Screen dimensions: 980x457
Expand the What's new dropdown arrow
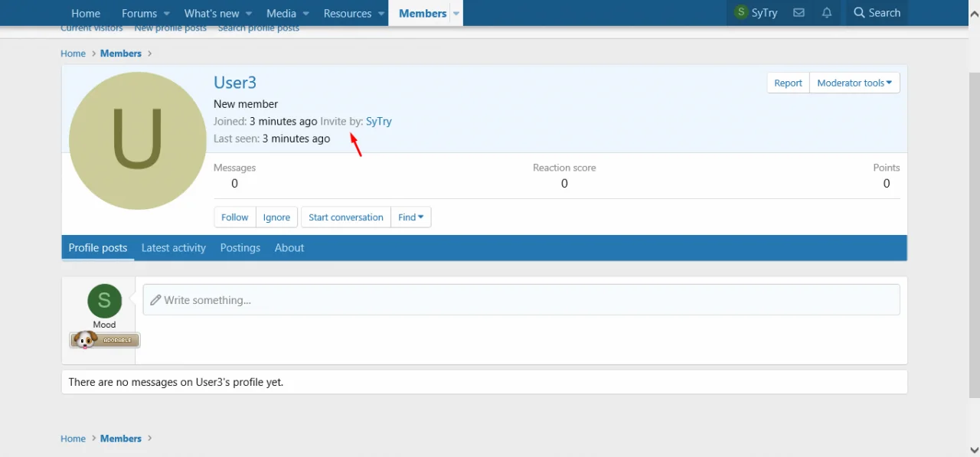[249, 14]
